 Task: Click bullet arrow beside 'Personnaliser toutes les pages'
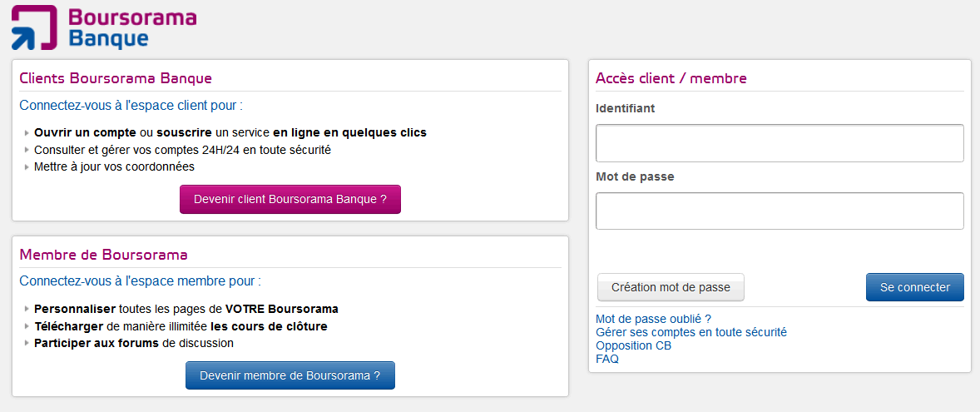pyautogui.click(x=27, y=310)
